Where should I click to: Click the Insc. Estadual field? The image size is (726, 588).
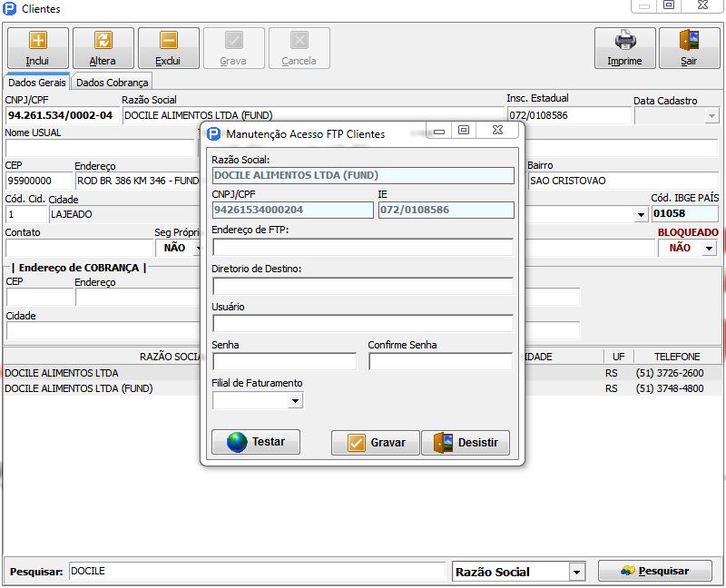click(569, 115)
